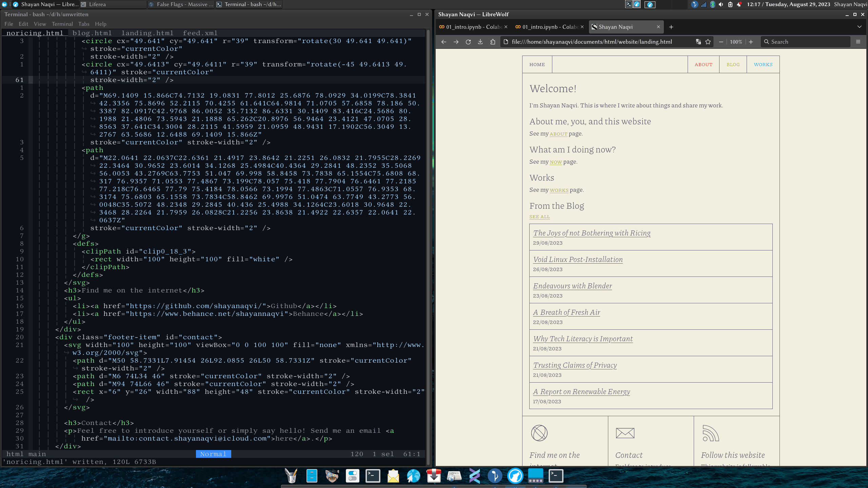Image resolution: width=868 pixels, height=488 pixels.
Task: Launch file manager drawer icon in dock
Action: (312, 476)
